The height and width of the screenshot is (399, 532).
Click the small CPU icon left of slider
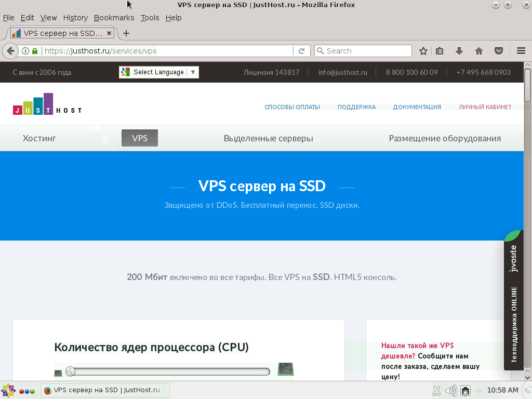click(x=58, y=373)
